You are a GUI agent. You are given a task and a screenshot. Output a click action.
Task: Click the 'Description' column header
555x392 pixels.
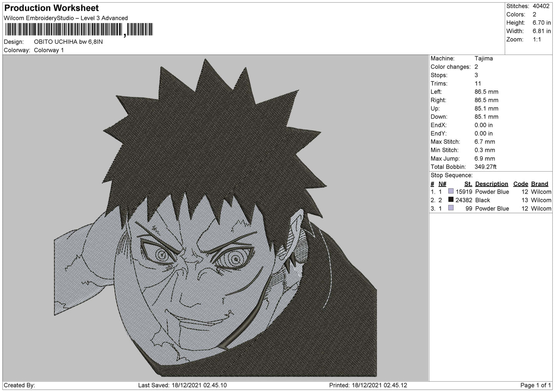coord(491,184)
